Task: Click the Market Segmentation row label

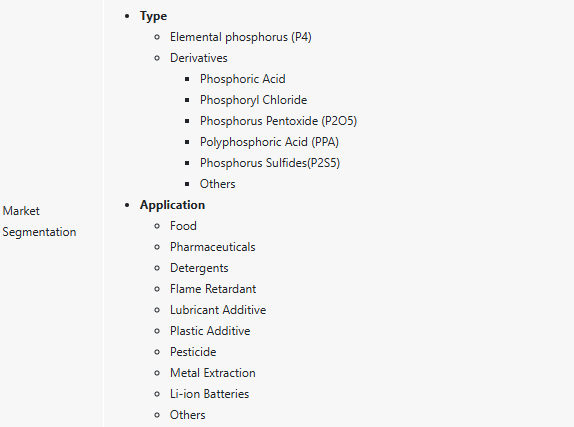Action: [x=39, y=221]
